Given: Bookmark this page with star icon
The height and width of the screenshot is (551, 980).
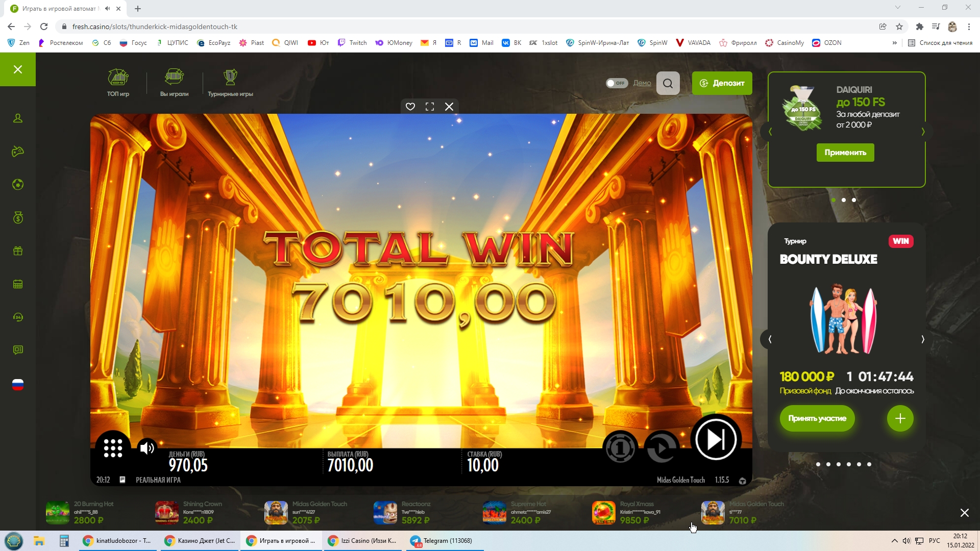Looking at the screenshot, I should pyautogui.click(x=899, y=27).
